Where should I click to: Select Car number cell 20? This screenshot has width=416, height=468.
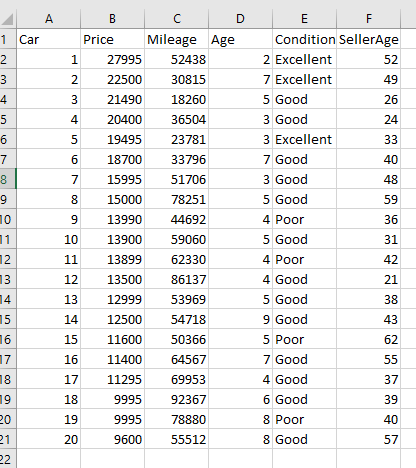49,439
